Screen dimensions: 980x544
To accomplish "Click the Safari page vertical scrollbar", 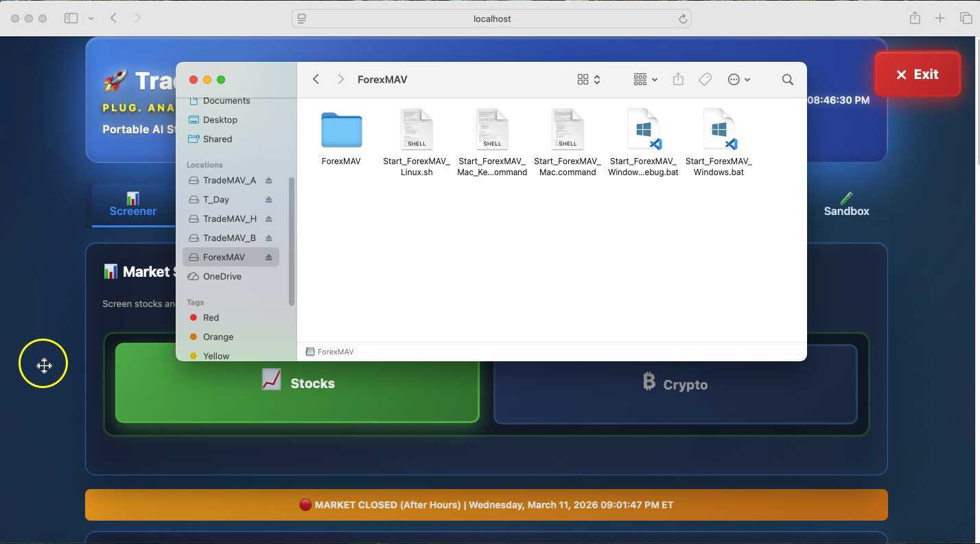I will (x=977, y=103).
